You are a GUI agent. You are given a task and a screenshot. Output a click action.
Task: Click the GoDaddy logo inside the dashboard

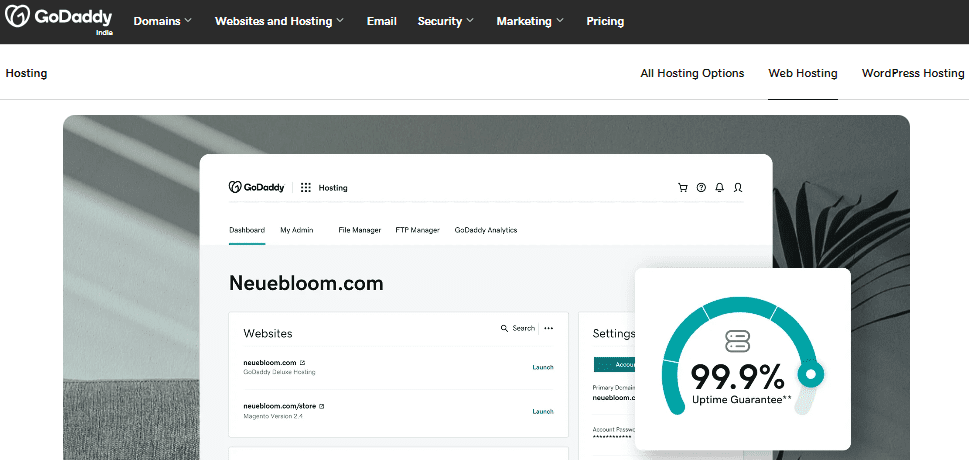(x=256, y=187)
